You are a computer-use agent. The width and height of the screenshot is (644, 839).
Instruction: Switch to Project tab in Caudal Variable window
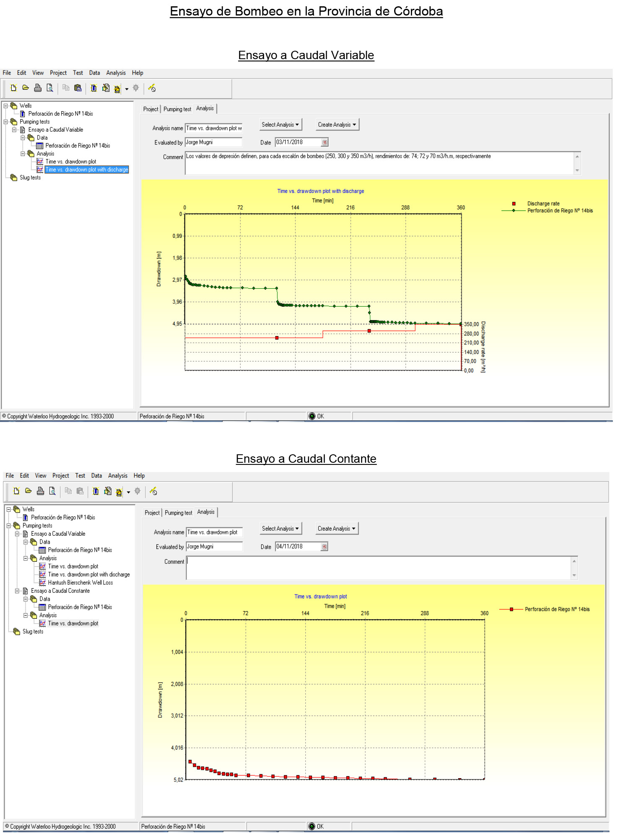pyautogui.click(x=151, y=109)
